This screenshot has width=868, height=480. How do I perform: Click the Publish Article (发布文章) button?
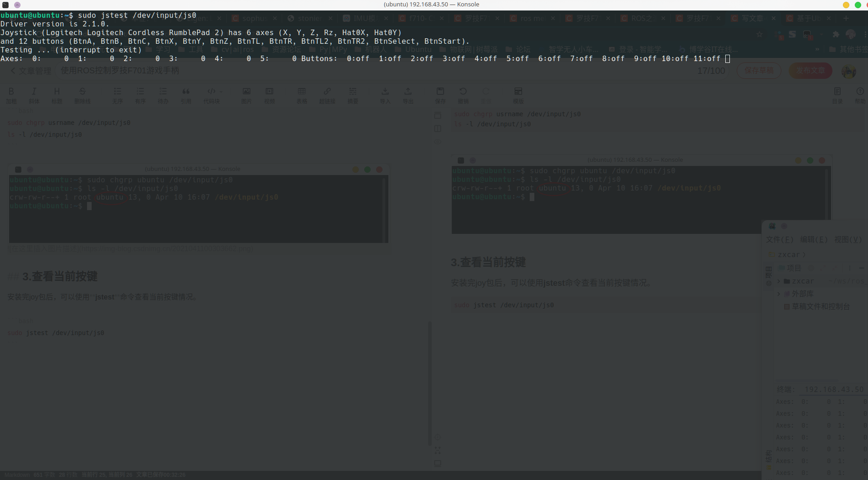coord(811,71)
